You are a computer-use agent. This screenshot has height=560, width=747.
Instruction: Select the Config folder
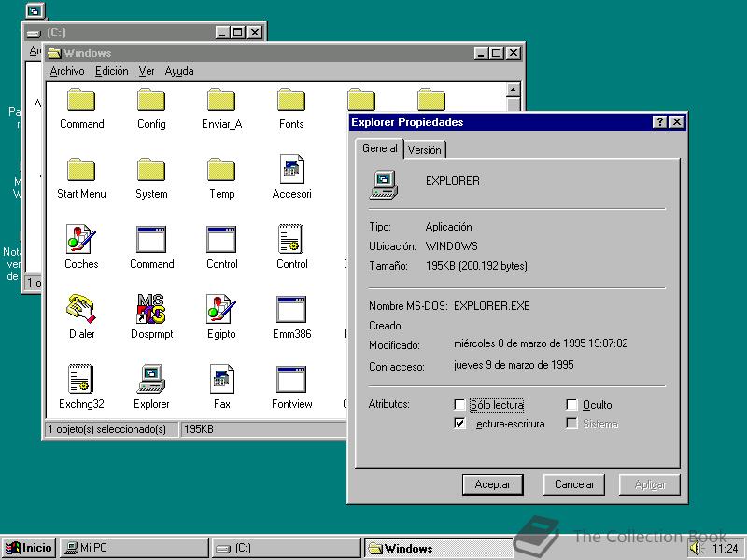151,101
